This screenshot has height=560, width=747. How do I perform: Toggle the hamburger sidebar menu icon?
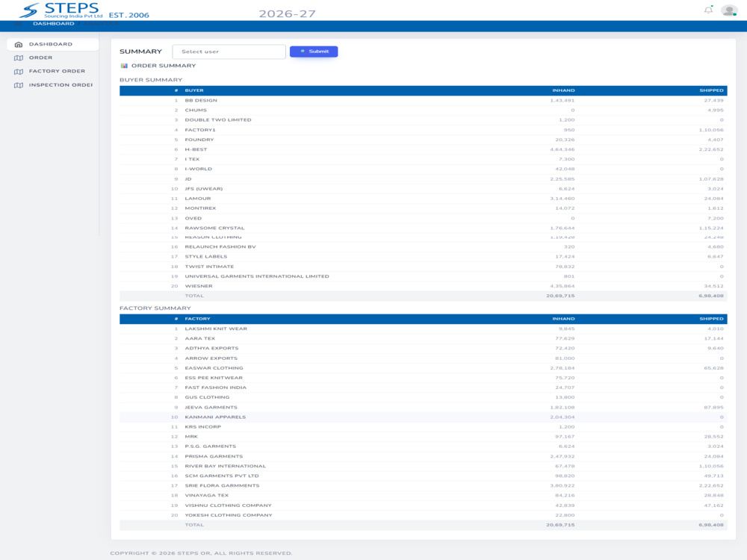click(x=18, y=24)
